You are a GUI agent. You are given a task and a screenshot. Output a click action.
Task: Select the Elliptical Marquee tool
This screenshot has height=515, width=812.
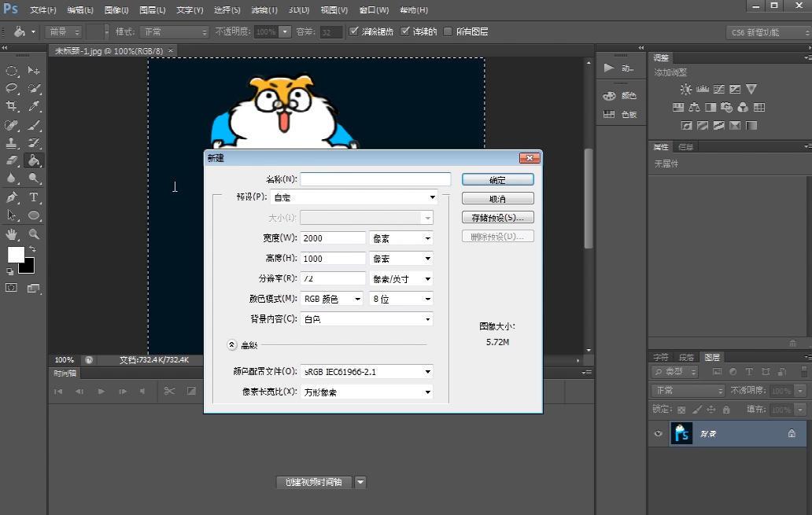click(11, 71)
